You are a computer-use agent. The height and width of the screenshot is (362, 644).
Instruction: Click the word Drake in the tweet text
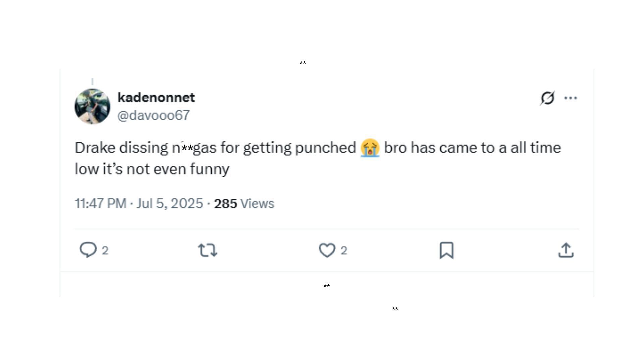(x=95, y=148)
